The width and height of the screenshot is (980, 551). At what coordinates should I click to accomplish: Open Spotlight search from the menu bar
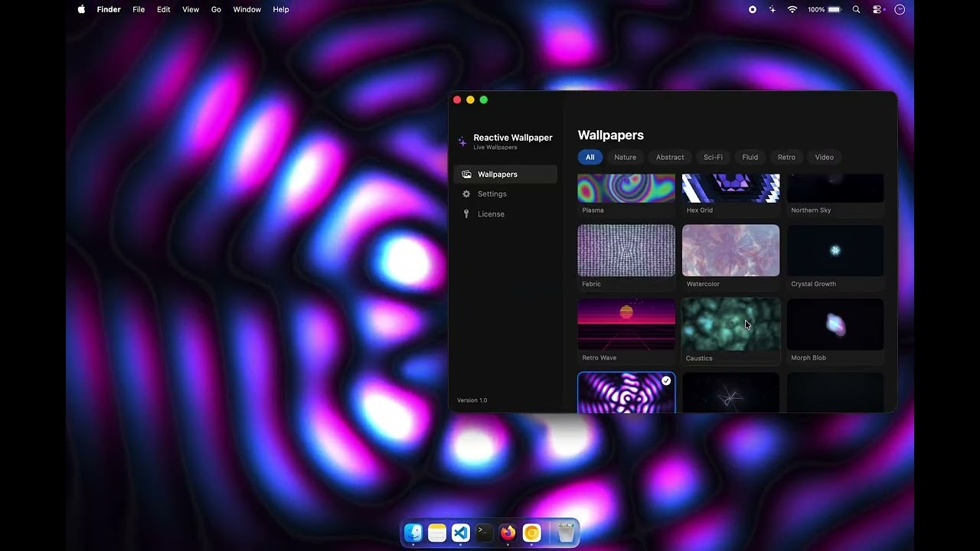(x=856, y=9)
